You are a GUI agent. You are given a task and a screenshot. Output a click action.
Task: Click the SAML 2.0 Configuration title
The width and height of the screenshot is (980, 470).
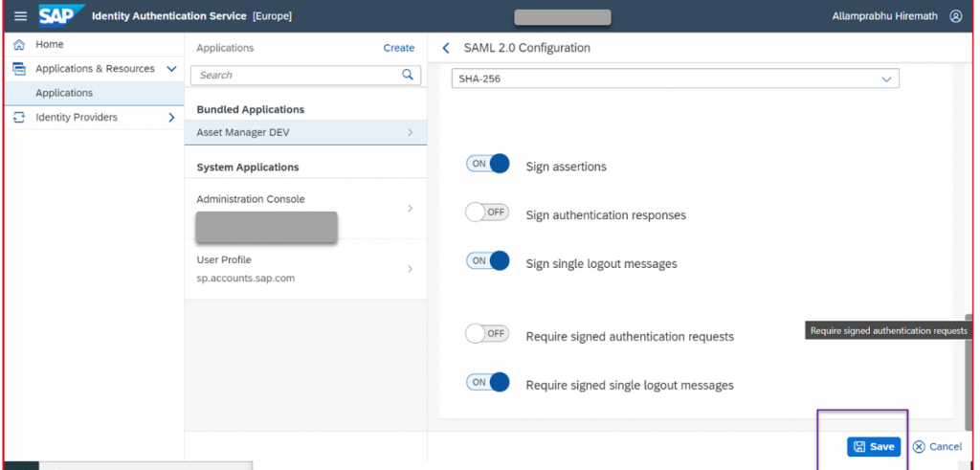527,48
